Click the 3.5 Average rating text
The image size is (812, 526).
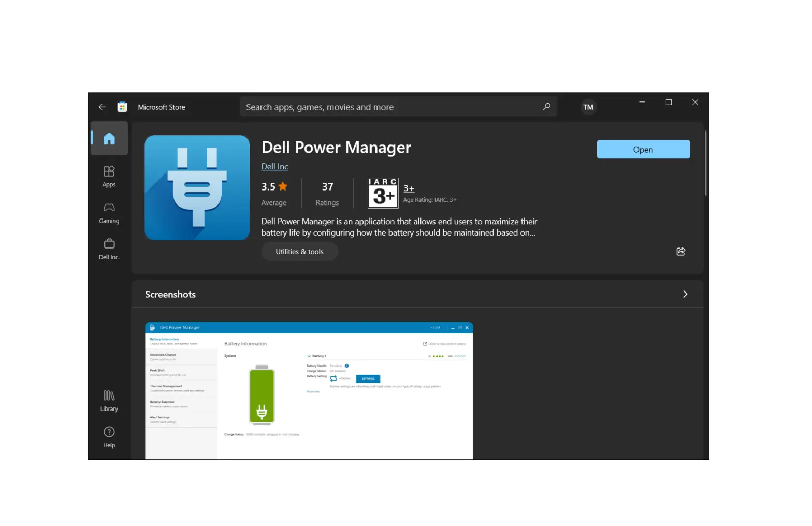274,194
